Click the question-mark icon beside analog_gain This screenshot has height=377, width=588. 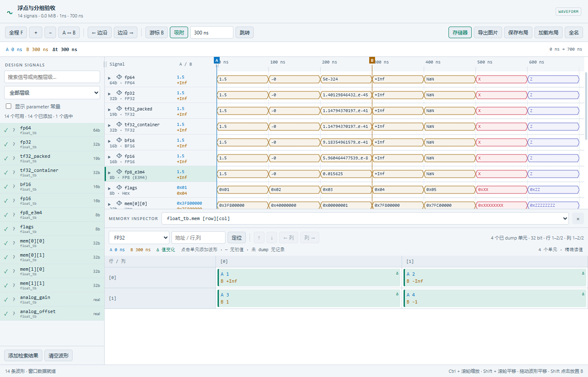click(x=14, y=299)
